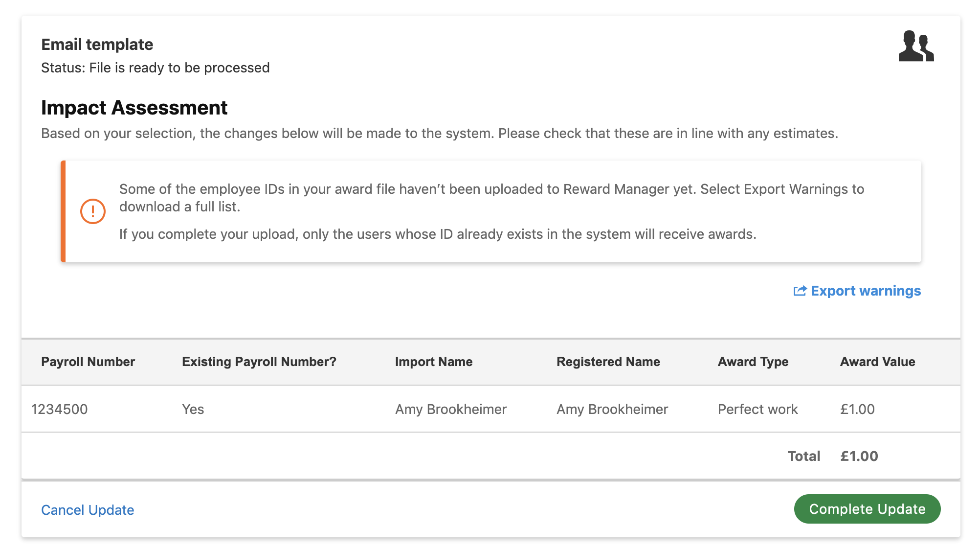Screen dimensions: 980x551
Task: Open the Export warnings link
Action: pos(857,291)
